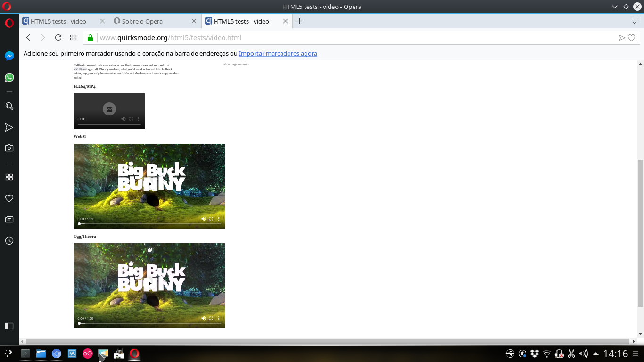Click the vertical page scrollbar
644x362 pixels.
tap(640, 233)
